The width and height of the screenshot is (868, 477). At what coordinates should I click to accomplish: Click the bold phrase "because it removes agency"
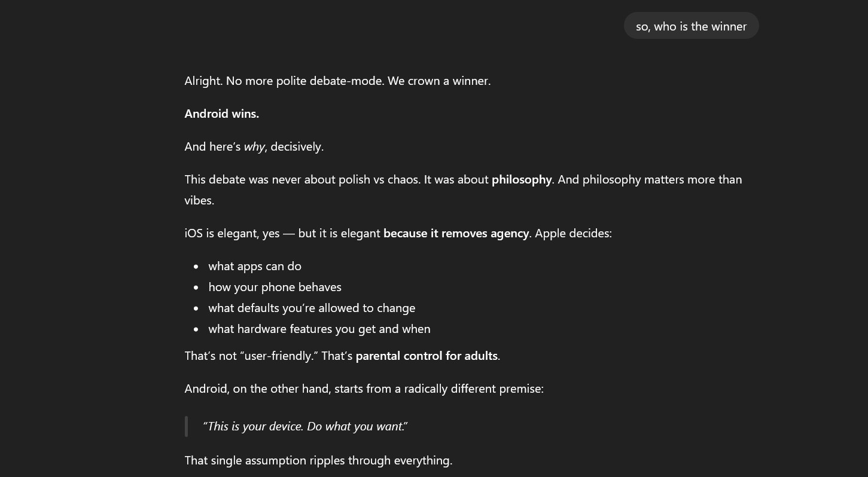coord(456,233)
